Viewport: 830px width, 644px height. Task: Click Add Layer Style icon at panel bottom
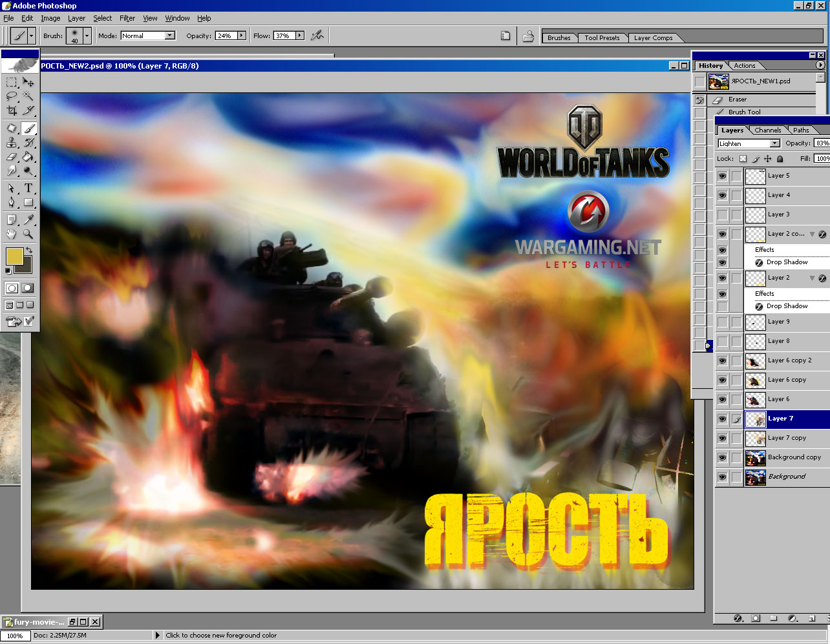pos(738,618)
